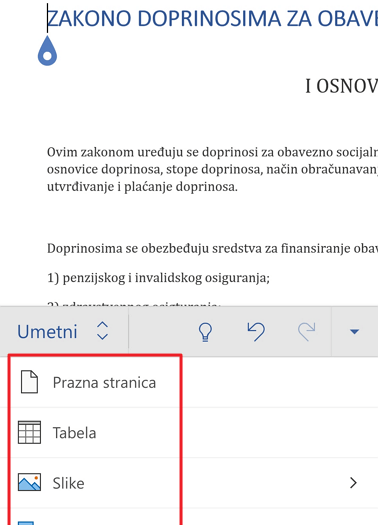Place the cursor in the Ovim zakonom paragraph
This screenshot has height=525, width=378.
(212, 169)
